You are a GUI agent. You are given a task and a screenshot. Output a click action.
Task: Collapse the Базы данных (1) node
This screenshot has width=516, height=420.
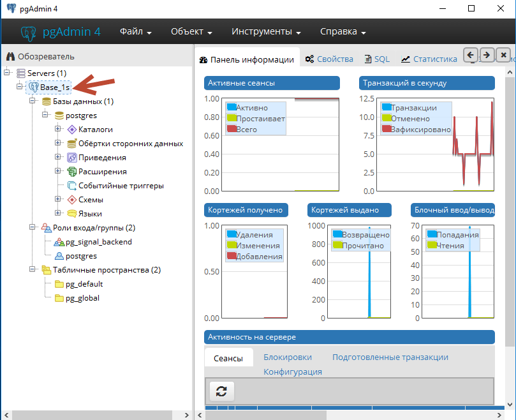tap(33, 101)
